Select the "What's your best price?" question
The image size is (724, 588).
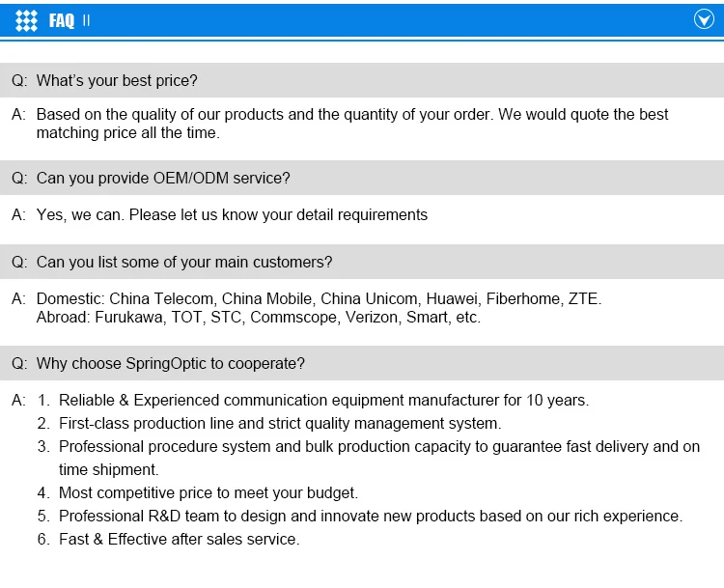tap(362, 80)
